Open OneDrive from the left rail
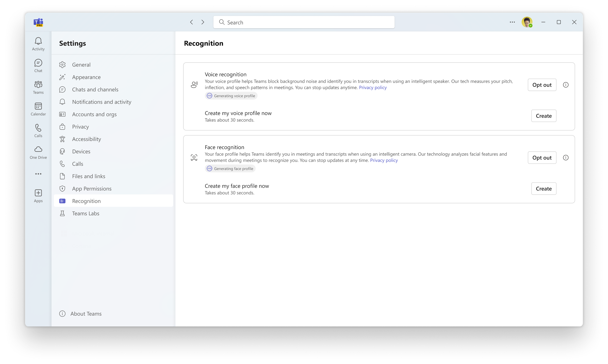Viewport: 608px width, 364px height. (38, 152)
